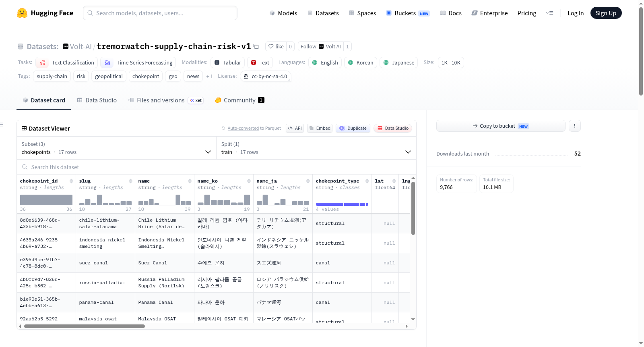Viewport: 644px width, 347px height.
Task: Sort the name column
Action: pos(190,181)
